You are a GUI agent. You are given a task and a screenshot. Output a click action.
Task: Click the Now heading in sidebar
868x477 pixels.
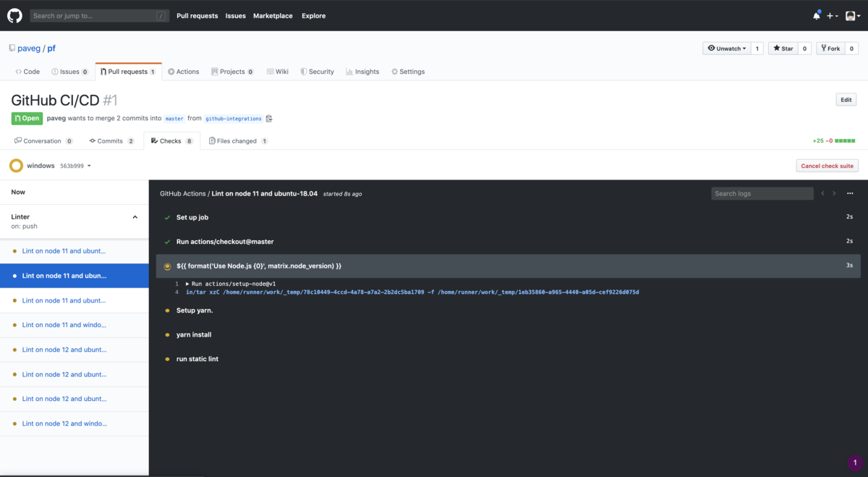[x=18, y=192]
